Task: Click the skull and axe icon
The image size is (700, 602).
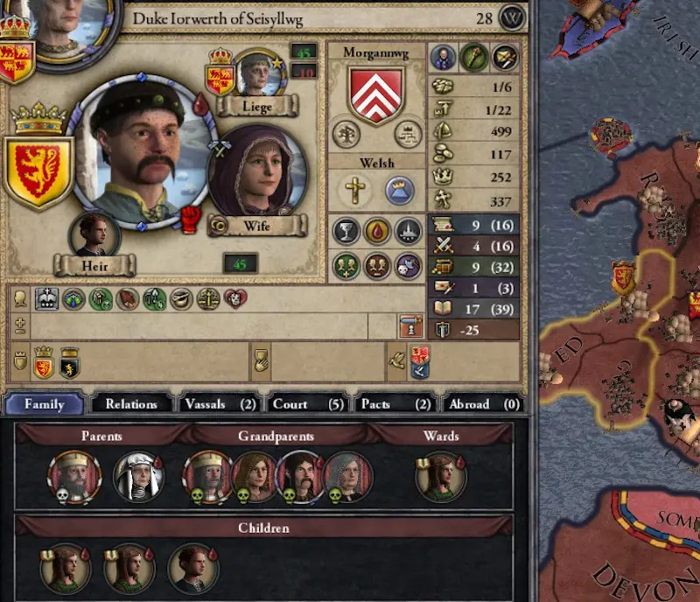Action: pos(408,267)
